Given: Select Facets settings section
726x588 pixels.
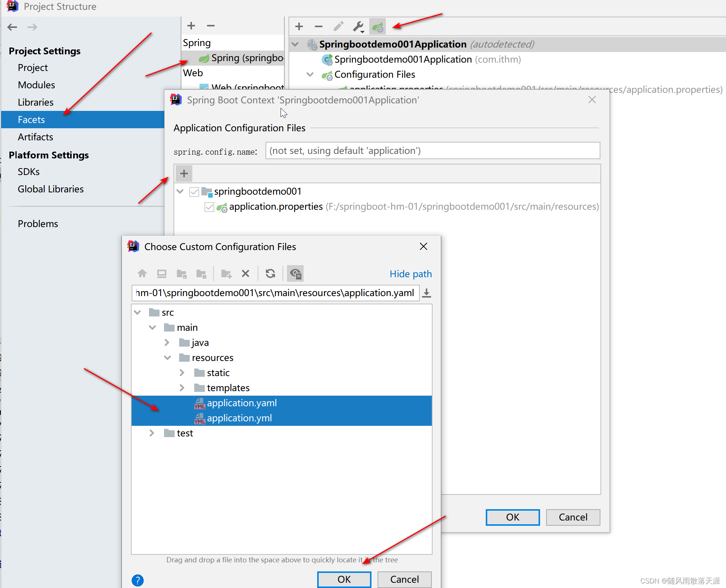Looking at the screenshot, I should [x=83, y=120].
